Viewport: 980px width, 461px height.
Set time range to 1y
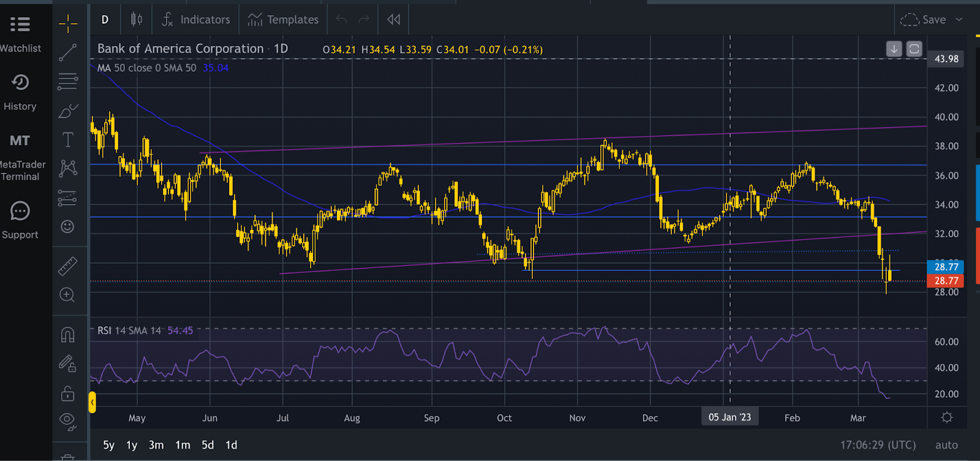point(132,445)
